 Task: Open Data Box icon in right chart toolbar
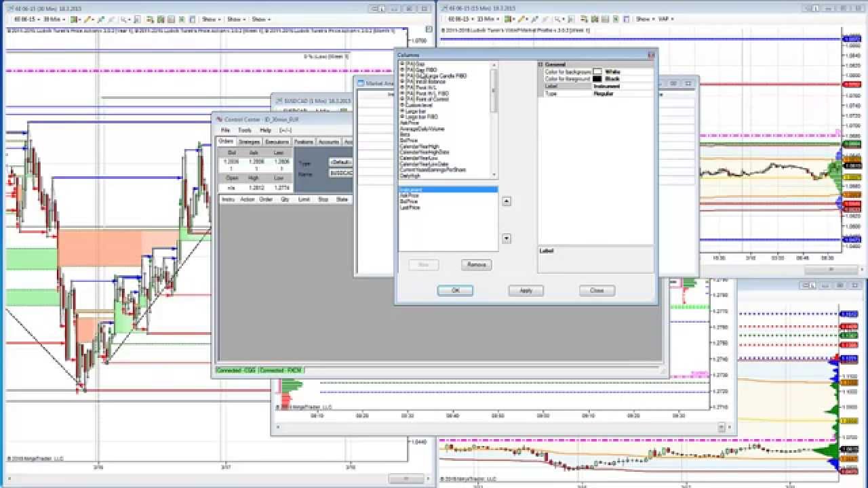click(x=627, y=19)
